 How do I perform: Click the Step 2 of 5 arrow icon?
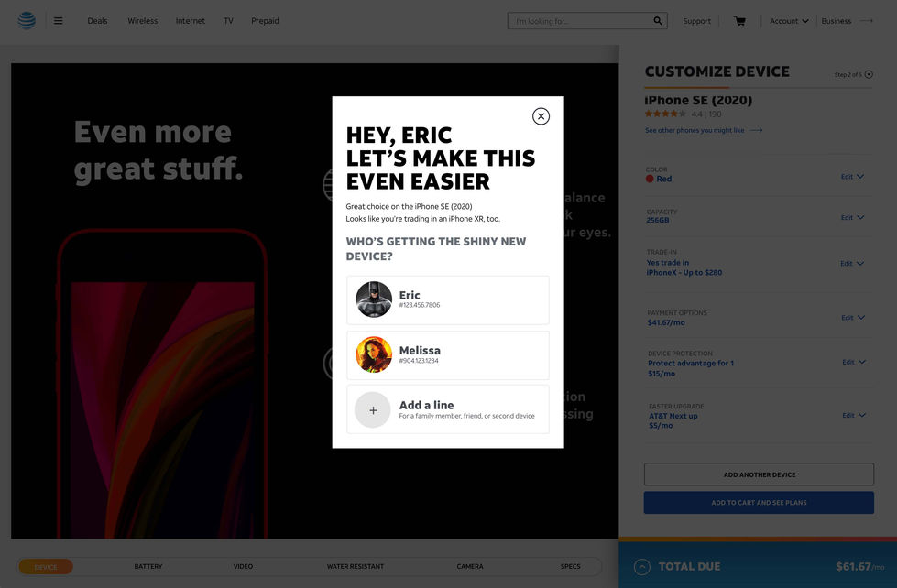tap(869, 74)
